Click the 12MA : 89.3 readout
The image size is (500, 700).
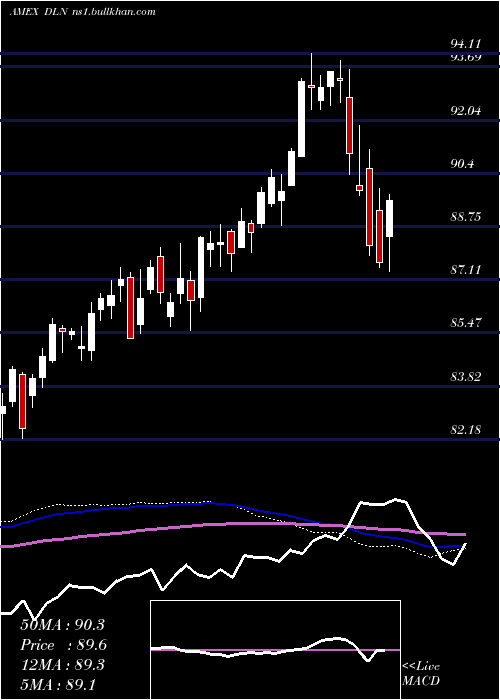[x=62, y=665]
